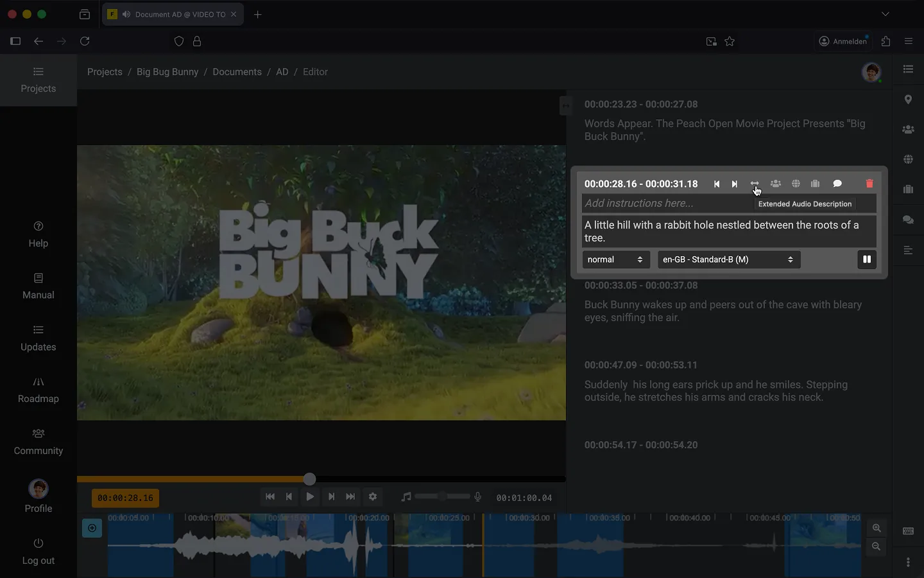Image resolution: width=924 pixels, height=578 pixels.
Task: Toggle Extended Audio Description on segment
Action: (755, 184)
